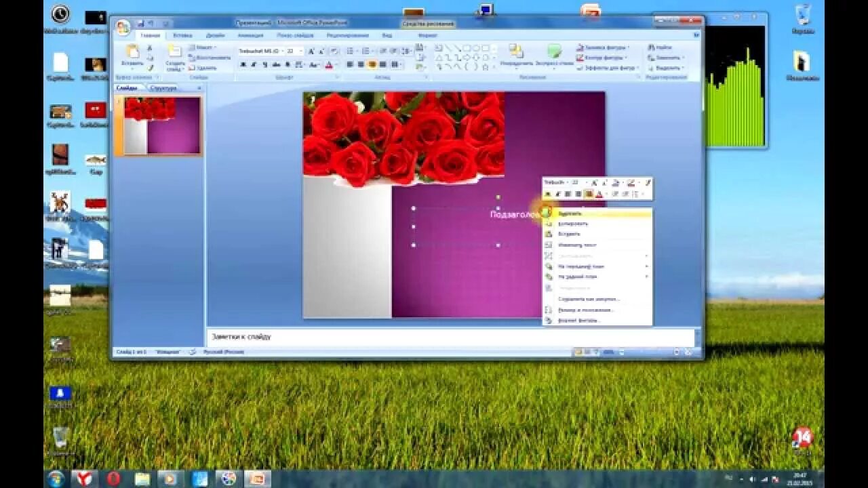The image size is (868, 488).
Task: Open Shape Fill (Заливка фигуры) dropdown
Action: coord(602,47)
